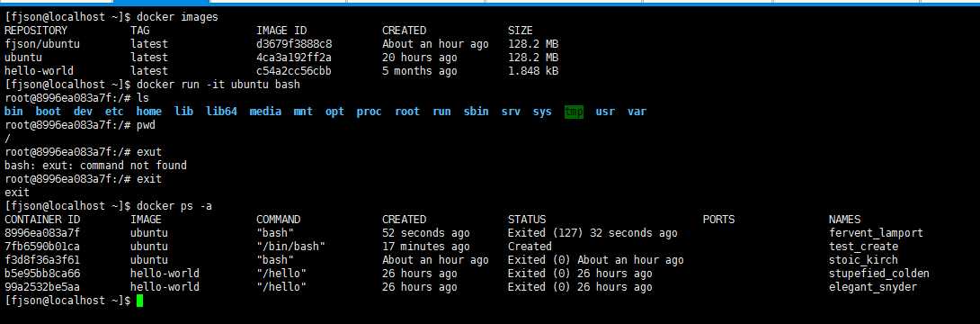Click image ID 4ca3a192ff2a
980x324 pixels.
click(x=294, y=58)
